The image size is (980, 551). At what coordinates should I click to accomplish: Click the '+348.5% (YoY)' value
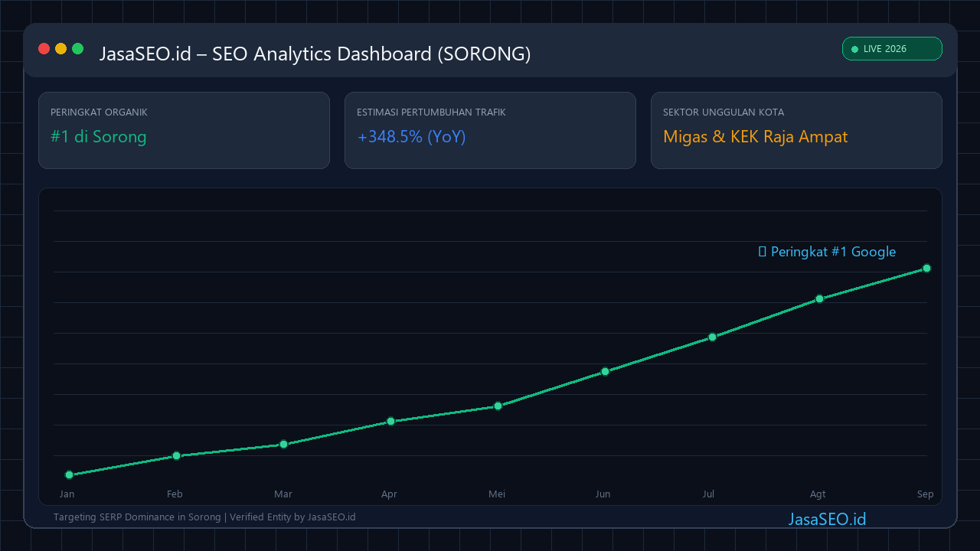(x=412, y=137)
